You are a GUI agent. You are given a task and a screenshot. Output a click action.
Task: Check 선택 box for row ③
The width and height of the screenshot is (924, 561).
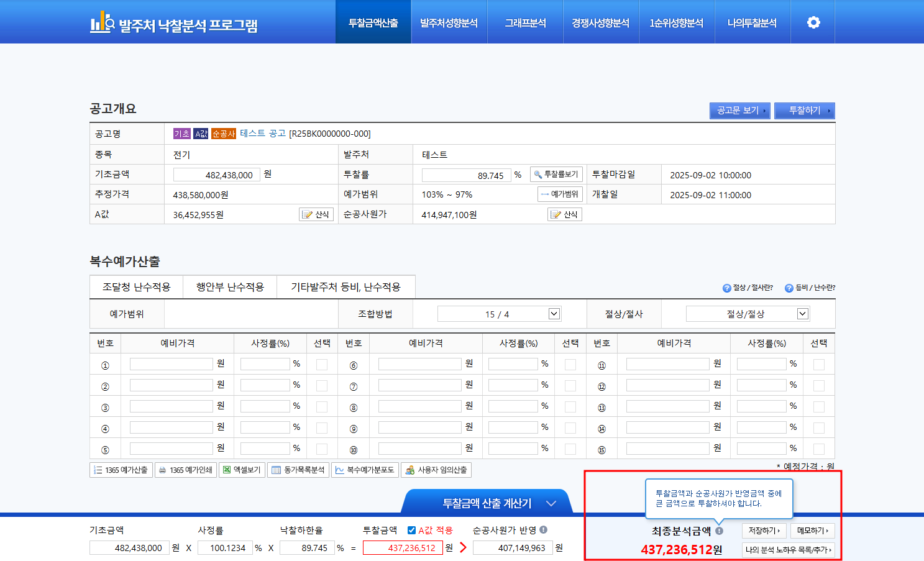(x=322, y=407)
